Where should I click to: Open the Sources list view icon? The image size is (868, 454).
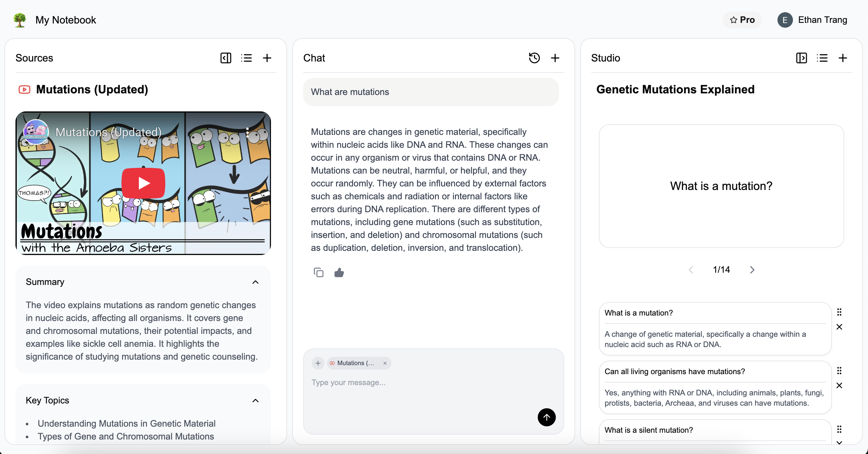click(246, 58)
